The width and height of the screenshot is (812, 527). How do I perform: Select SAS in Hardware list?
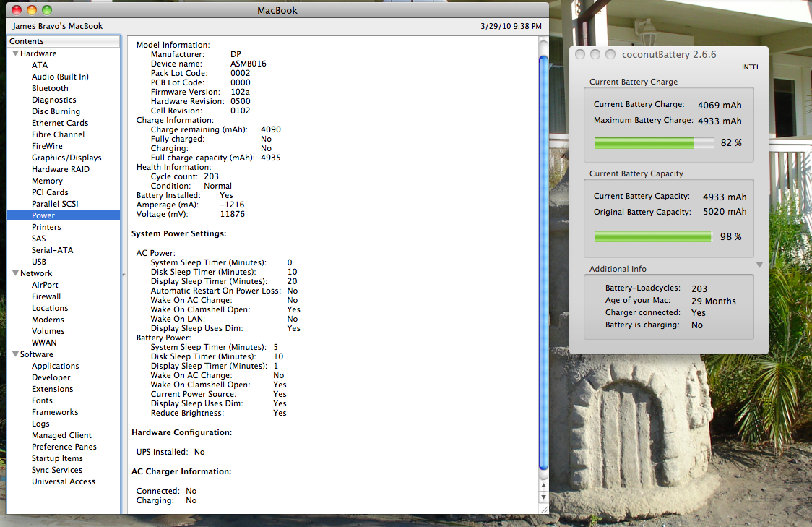click(39, 239)
